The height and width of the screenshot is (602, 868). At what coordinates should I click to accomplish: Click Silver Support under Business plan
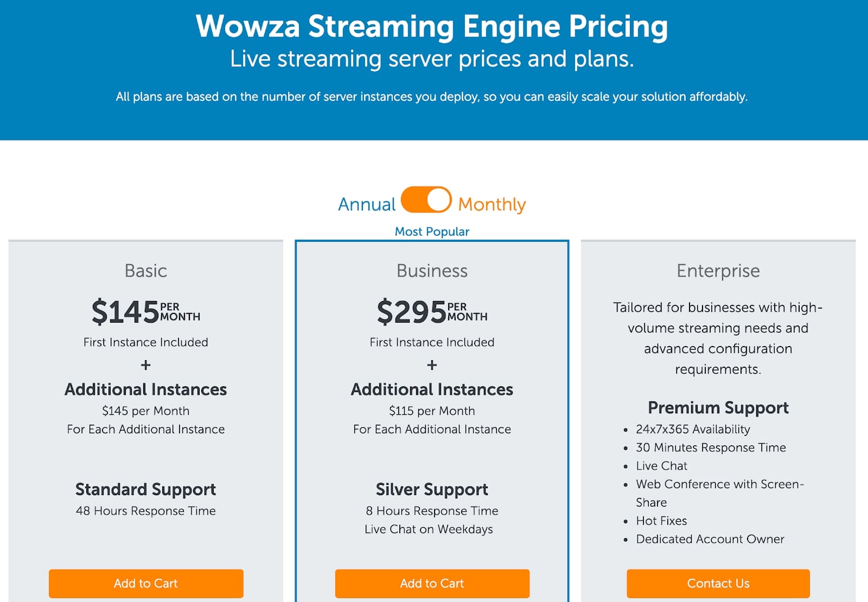click(431, 490)
